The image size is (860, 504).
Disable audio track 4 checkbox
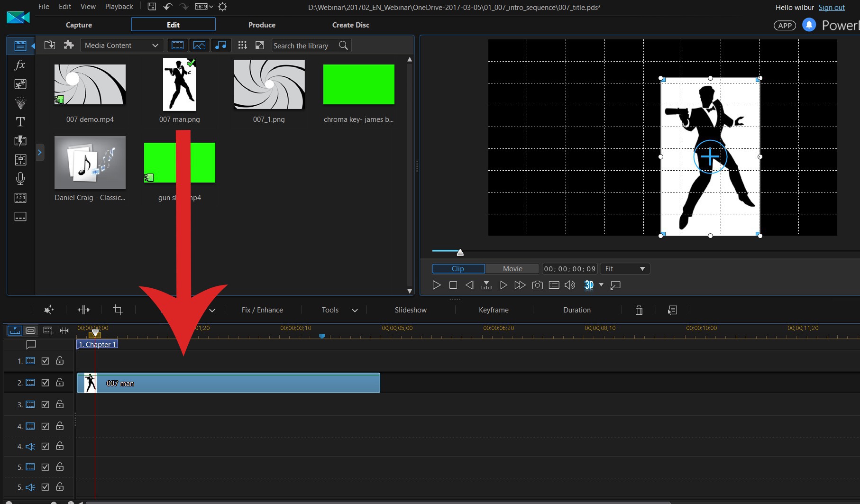click(45, 446)
